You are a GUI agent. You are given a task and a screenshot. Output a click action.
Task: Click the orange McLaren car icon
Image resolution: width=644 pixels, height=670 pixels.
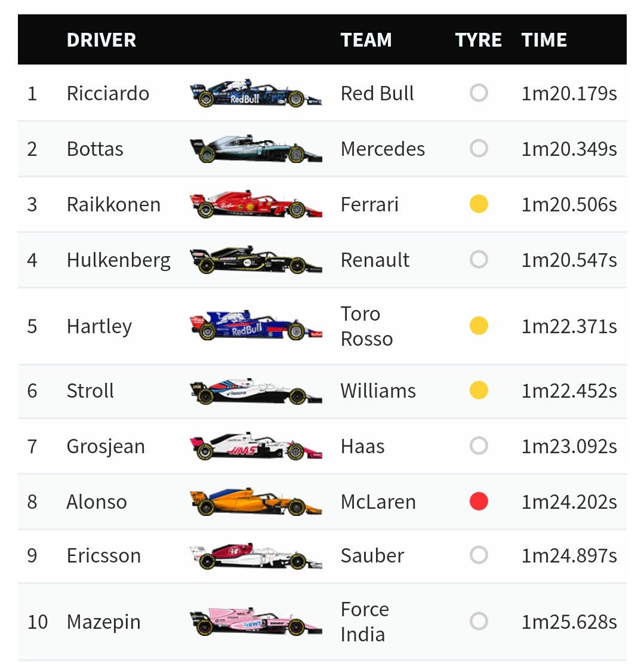pos(255,501)
